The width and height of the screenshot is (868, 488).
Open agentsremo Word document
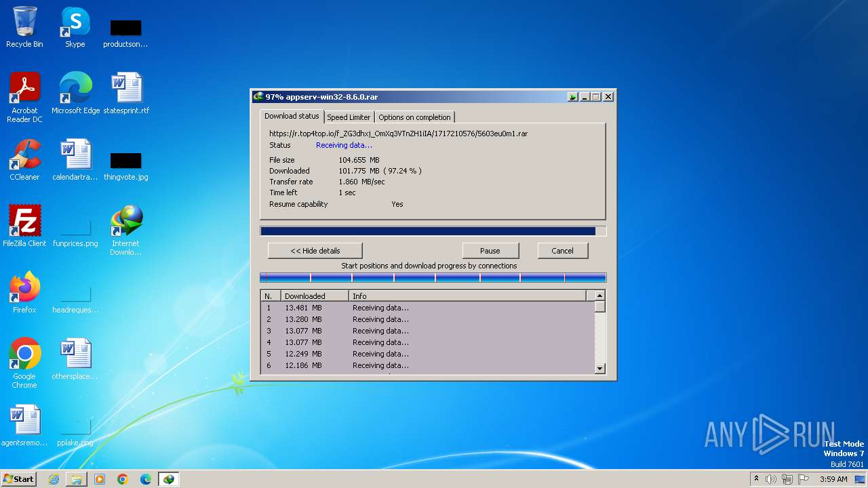[24, 426]
